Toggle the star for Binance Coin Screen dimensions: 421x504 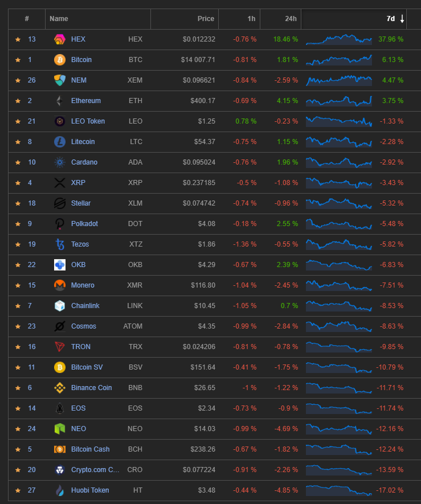18,388
